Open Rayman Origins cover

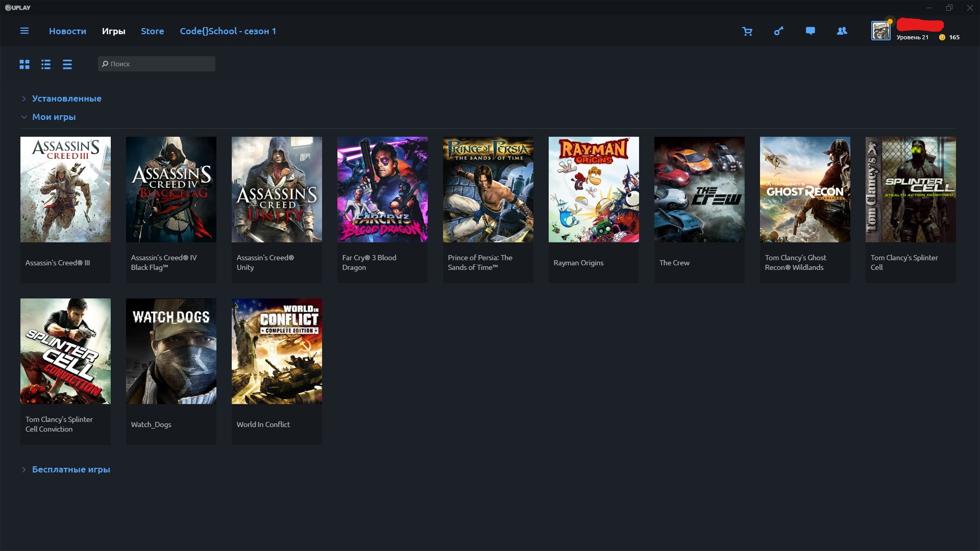click(594, 189)
